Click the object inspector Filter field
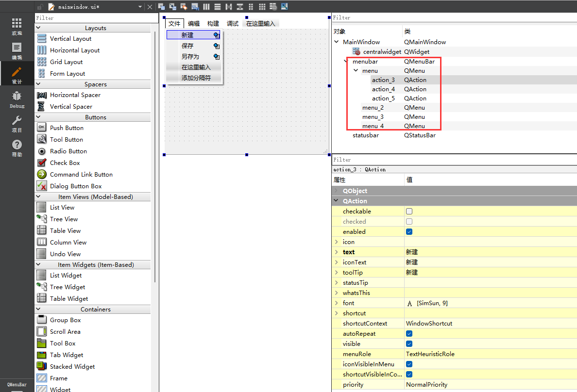This screenshot has width=577, height=392. (454, 17)
